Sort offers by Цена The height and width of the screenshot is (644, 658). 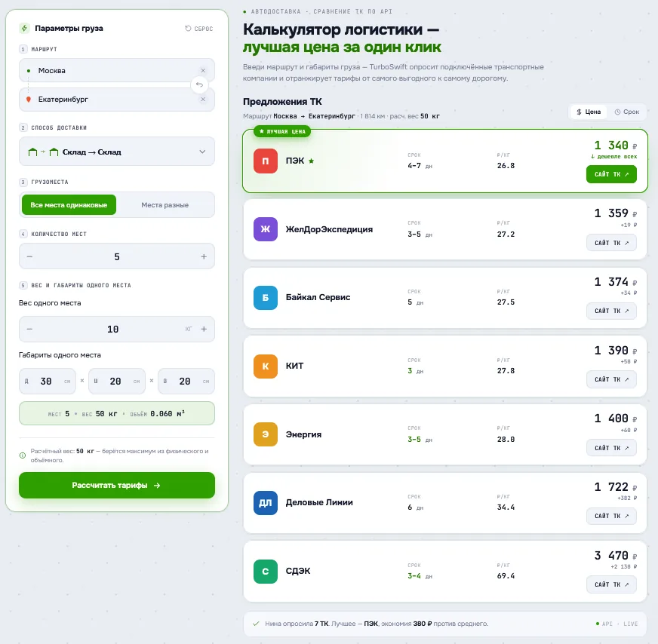coord(589,112)
